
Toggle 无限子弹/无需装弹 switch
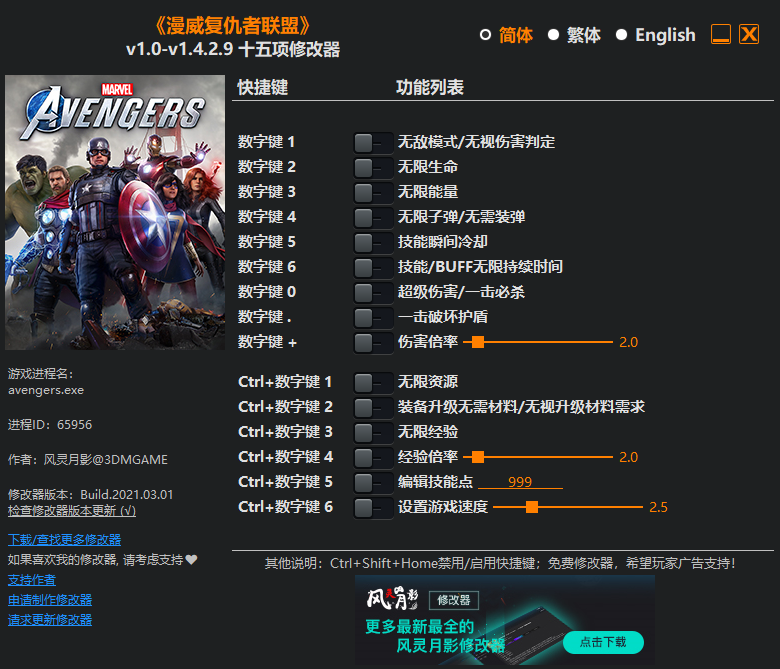[x=373, y=217]
